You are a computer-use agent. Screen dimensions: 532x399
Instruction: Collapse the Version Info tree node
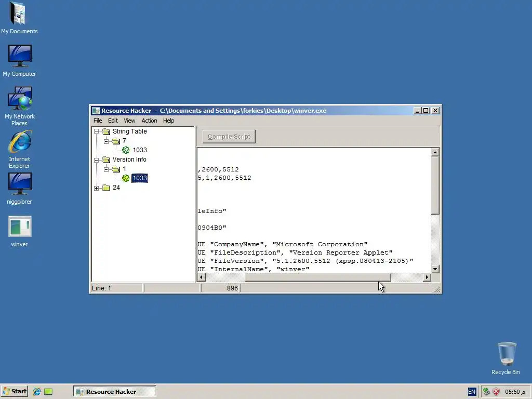(x=96, y=159)
